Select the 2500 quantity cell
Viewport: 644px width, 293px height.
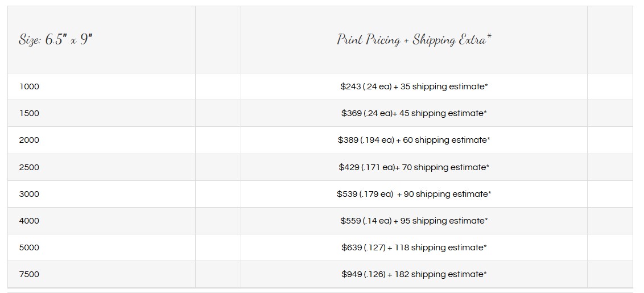(x=30, y=167)
